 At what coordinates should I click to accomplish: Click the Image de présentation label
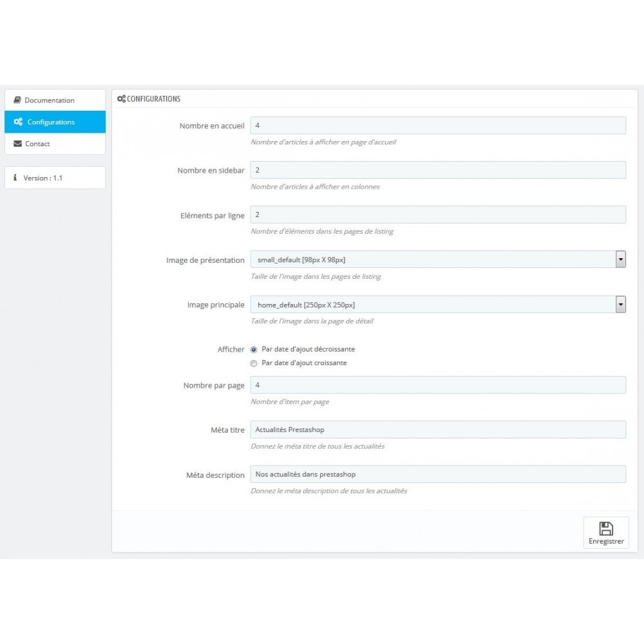[x=205, y=260]
